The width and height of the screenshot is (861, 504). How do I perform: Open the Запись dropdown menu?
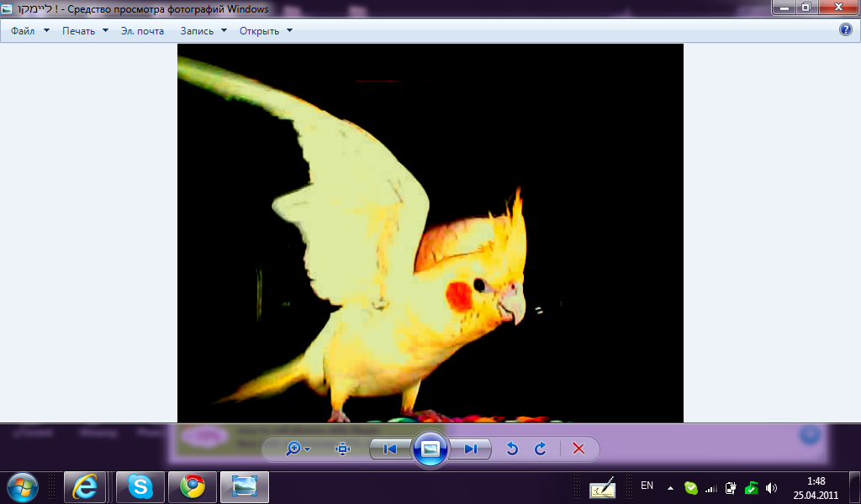pyautogui.click(x=203, y=31)
